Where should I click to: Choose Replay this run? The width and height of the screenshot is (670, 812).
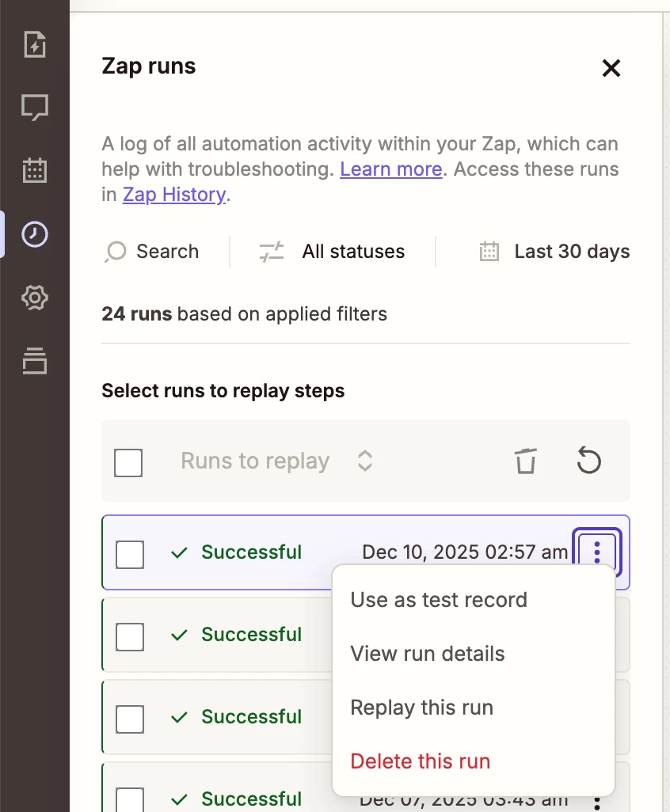422,708
